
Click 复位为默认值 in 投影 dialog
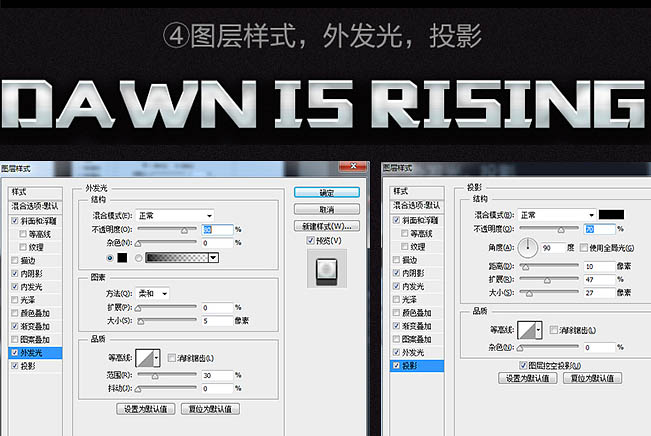point(592,378)
